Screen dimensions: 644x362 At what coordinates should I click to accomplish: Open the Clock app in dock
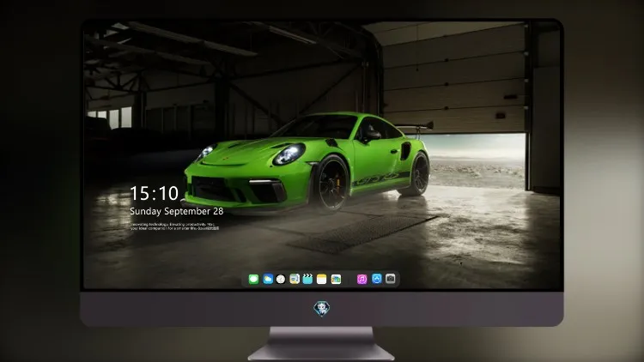tap(281, 280)
